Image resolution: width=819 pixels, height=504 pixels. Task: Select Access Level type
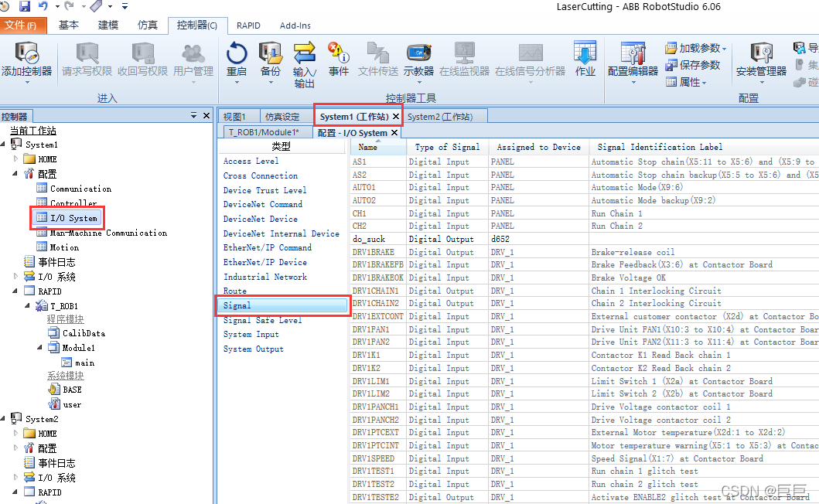(251, 161)
